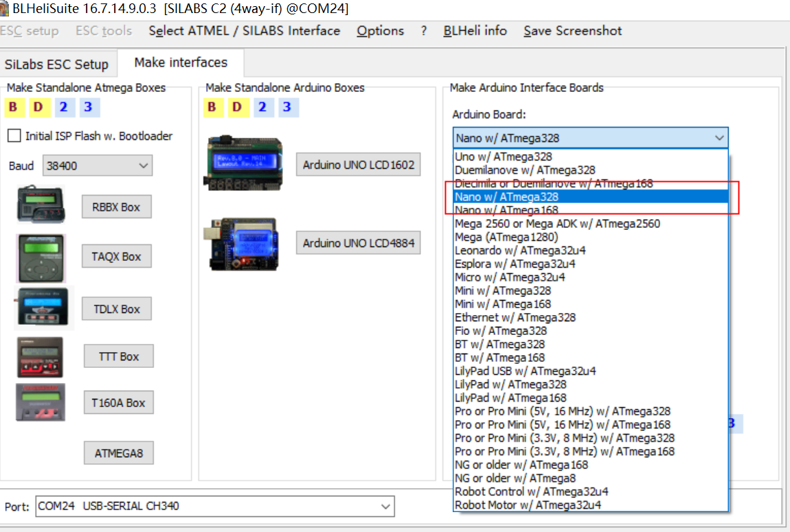This screenshot has width=790, height=532.
Task: Click the RBBX Box device image
Action: pos(41,205)
